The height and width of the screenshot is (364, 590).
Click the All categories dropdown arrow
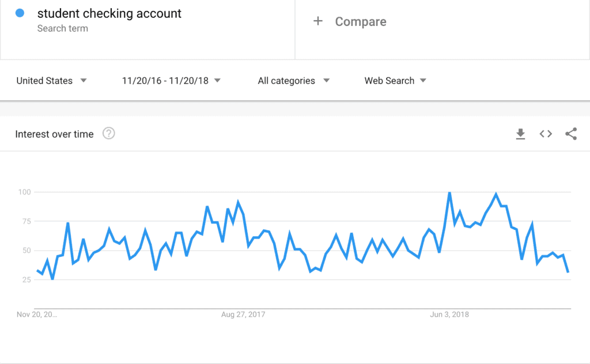pyautogui.click(x=326, y=81)
